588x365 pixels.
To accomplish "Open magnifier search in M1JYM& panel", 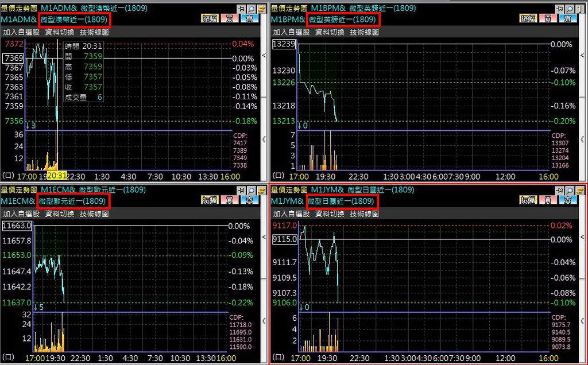I will [x=570, y=190].
